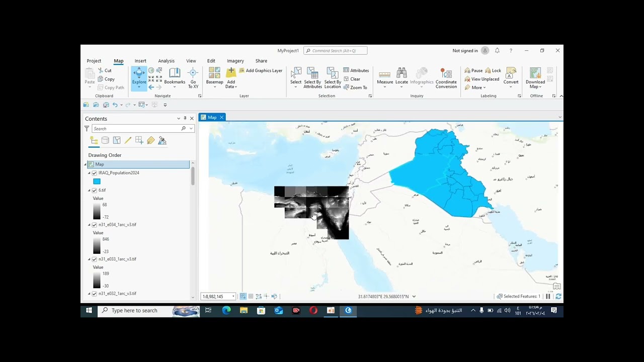Screen dimensions: 644x362
Task: Toggle n31_e032_1arc_v3.tif layer visibility
Action: [x=94, y=294]
